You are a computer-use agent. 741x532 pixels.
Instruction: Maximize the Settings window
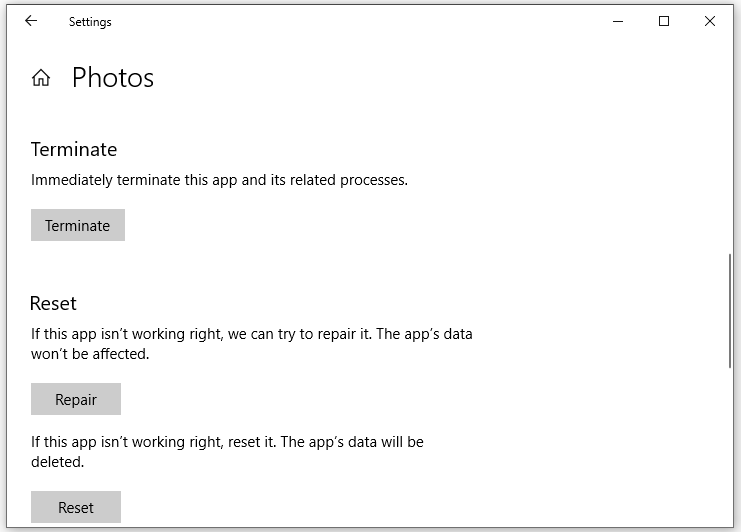[x=663, y=21]
